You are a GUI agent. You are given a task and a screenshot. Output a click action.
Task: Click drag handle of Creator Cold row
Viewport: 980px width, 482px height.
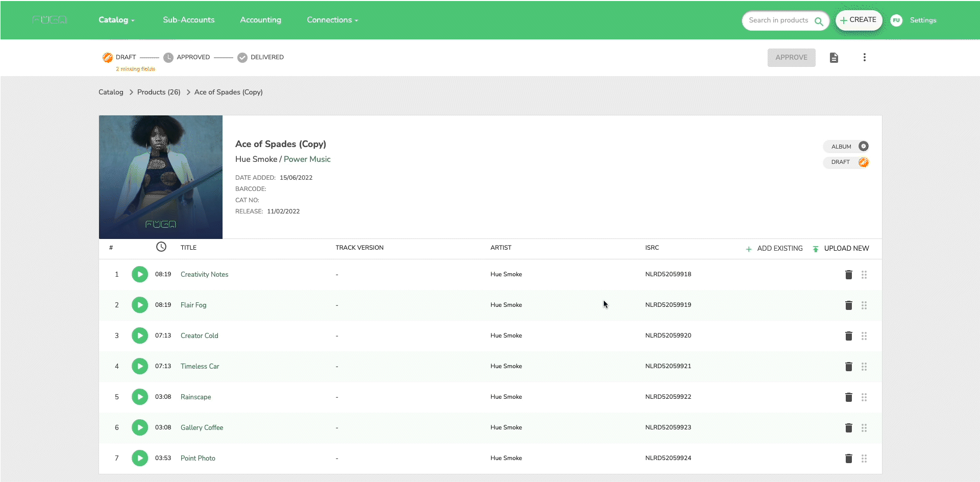(x=864, y=336)
